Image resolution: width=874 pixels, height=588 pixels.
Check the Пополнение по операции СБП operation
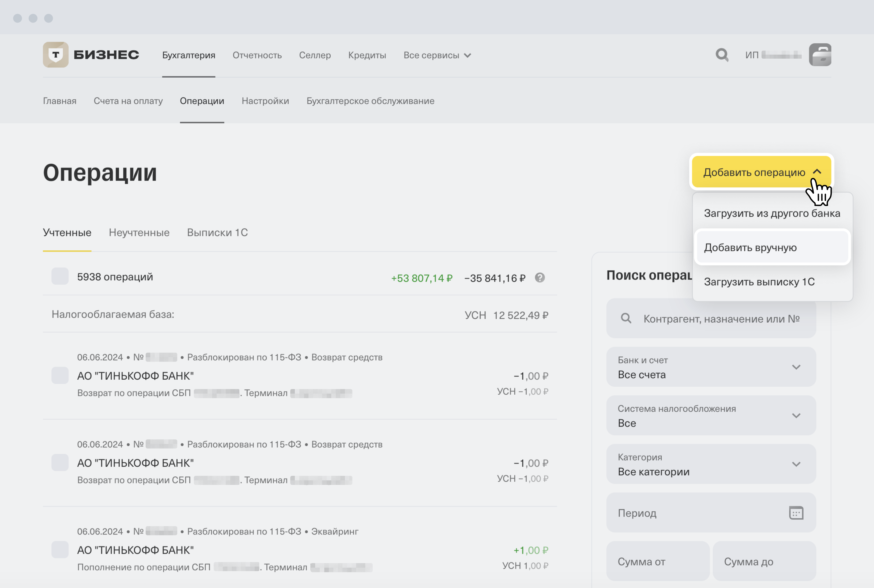60,549
